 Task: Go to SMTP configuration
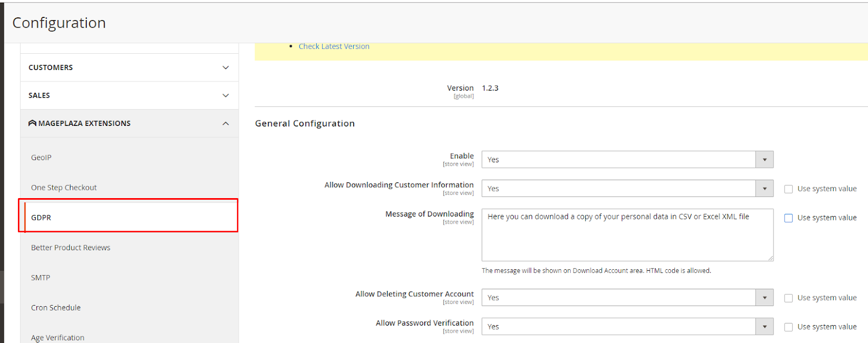[41, 277]
